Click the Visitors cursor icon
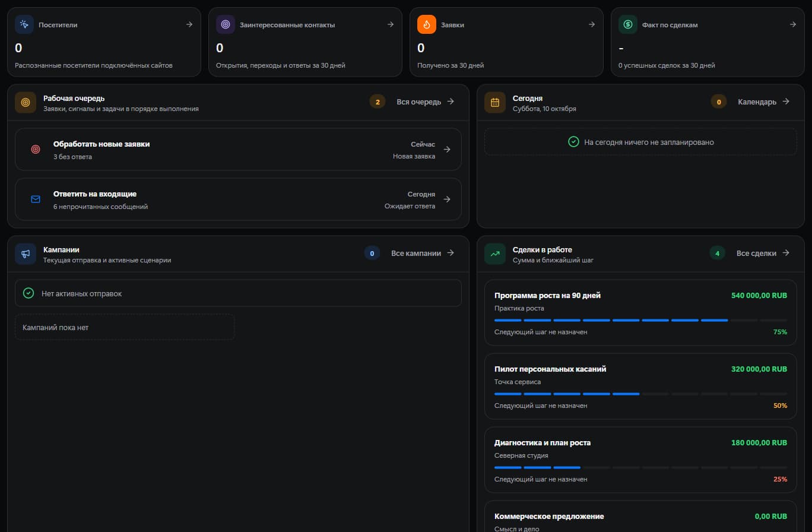The height and width of the screenshot is (532, 812). point(24,24)
